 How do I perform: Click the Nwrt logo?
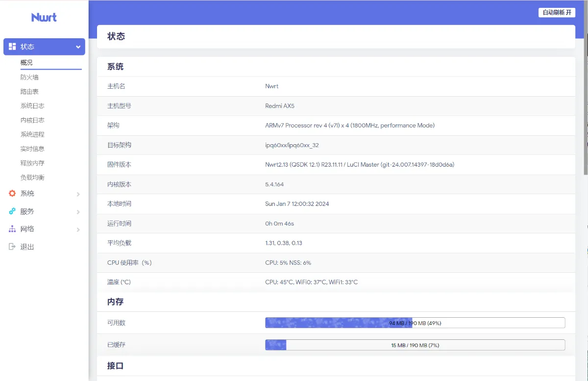pyautogui.click(x=44, y=17)
